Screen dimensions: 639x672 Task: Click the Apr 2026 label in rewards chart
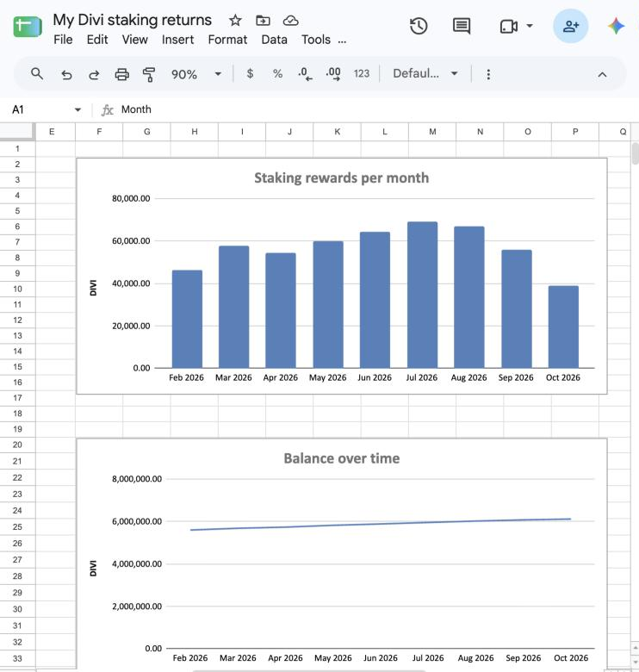pos(281,377)
